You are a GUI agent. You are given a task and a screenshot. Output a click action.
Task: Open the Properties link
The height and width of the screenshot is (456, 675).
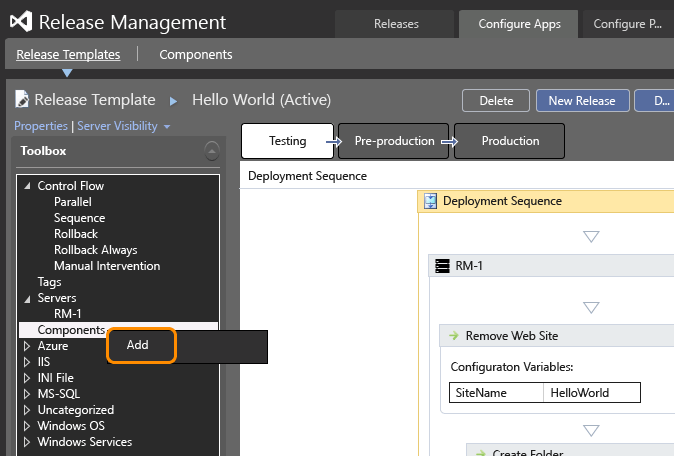click(41, 126)
